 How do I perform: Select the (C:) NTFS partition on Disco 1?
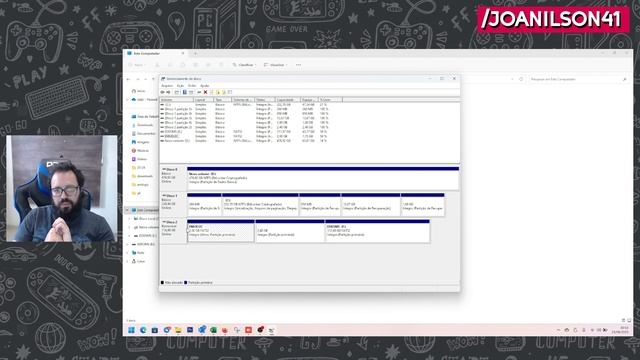(x=260, y=205)
